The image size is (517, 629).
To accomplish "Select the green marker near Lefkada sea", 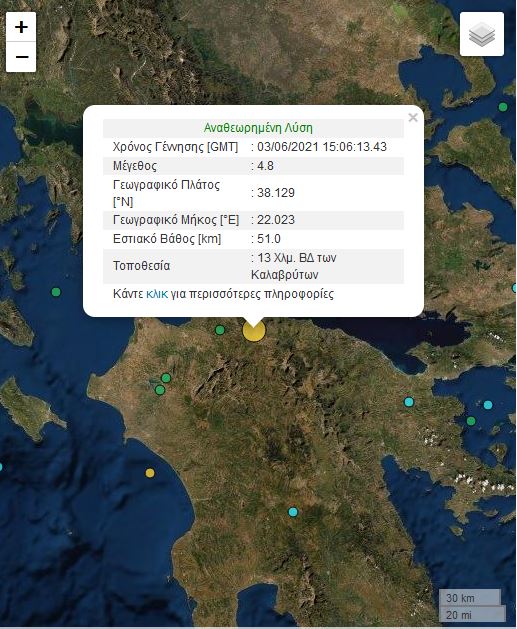I will point(56,292).
